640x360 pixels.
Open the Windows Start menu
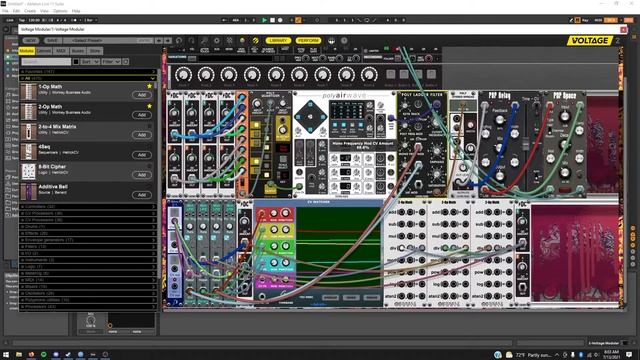[6, 355]
